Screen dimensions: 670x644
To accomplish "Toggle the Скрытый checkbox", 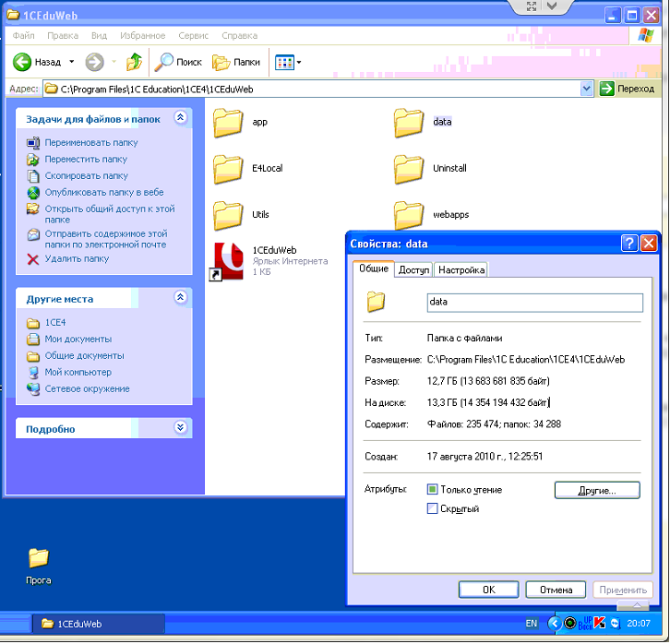I will pyautogui.click(x=433, y=508).
